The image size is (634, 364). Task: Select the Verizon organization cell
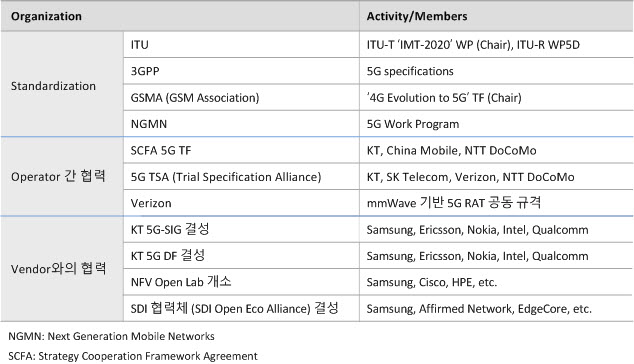coord(241,203)
